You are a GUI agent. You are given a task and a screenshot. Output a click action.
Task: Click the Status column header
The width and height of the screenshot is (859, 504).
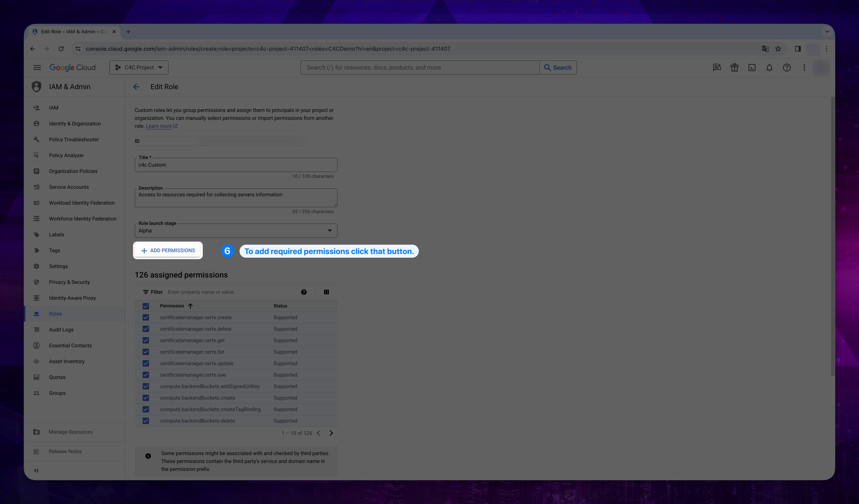(x=280, y=306)
